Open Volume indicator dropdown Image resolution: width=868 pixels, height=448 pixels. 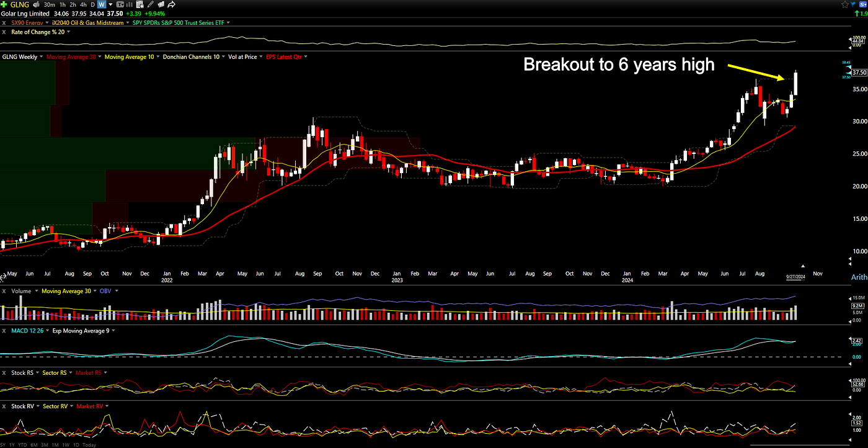(x=37, y=291)
